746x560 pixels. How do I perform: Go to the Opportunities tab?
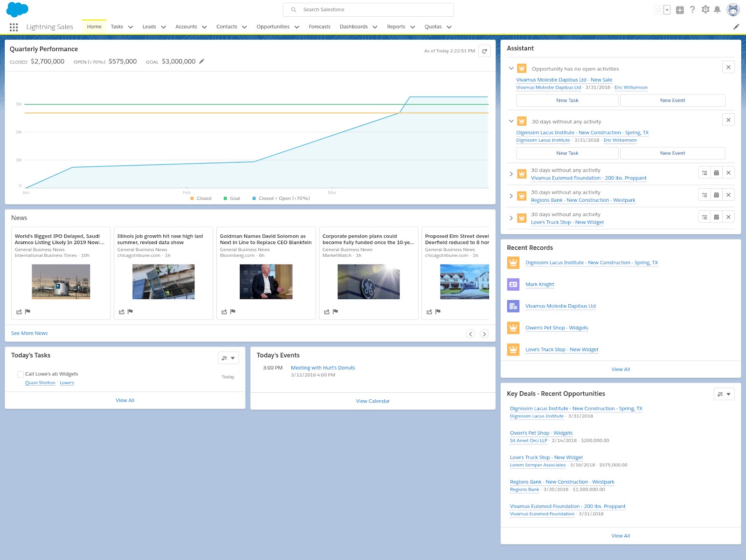(x=273, y=27)
